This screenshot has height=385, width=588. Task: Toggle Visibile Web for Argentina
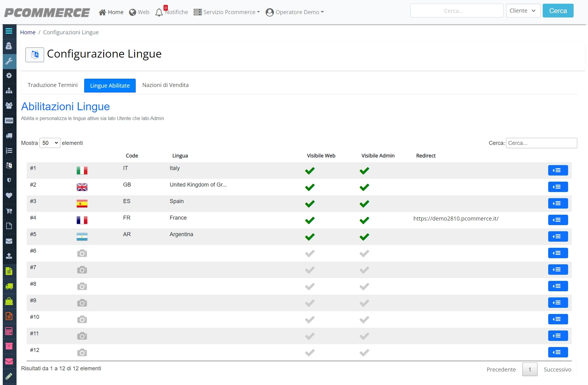click(x=310, y=237)
